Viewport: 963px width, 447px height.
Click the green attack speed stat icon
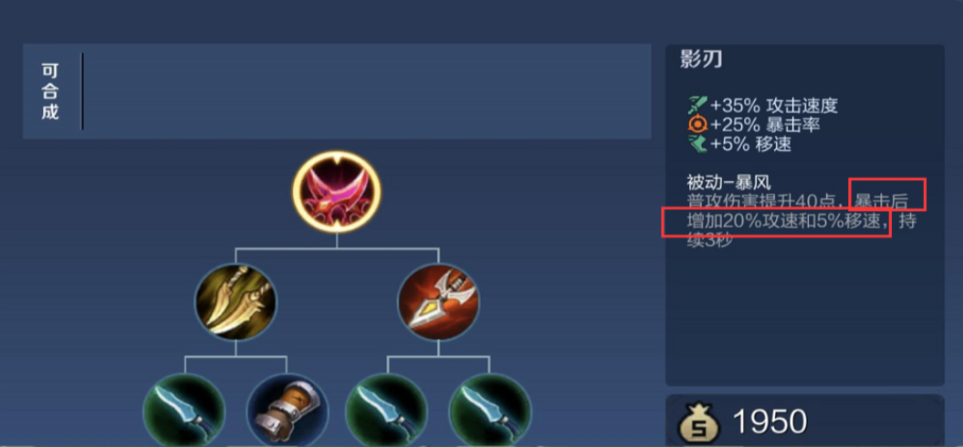(698, 106)
